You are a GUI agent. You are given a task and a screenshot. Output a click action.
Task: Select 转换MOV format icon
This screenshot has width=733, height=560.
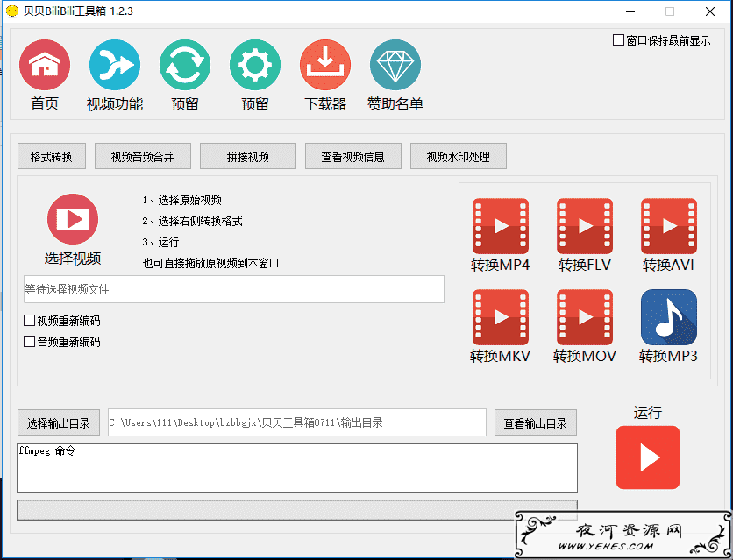(x=584, y=317)
